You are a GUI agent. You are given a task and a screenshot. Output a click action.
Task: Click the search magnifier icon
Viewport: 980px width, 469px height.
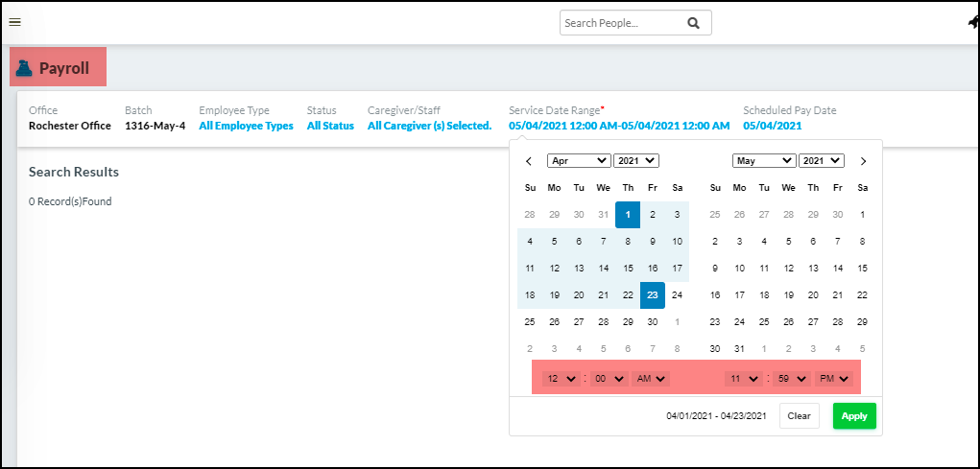pos(694,23)
